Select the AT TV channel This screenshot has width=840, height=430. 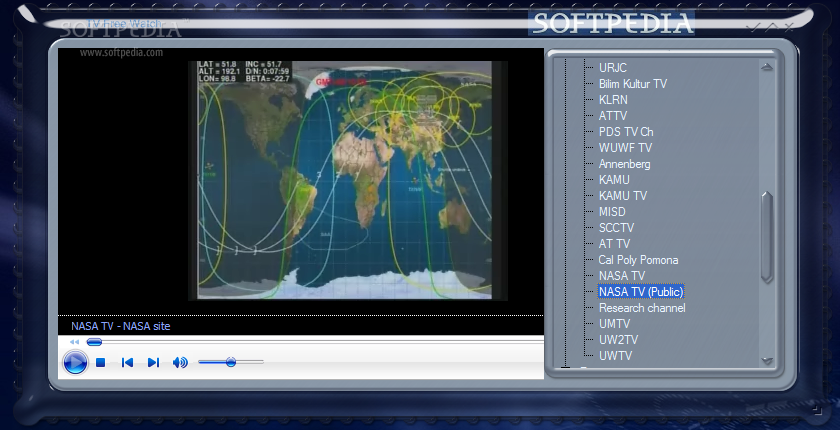[x=614, y=244]
